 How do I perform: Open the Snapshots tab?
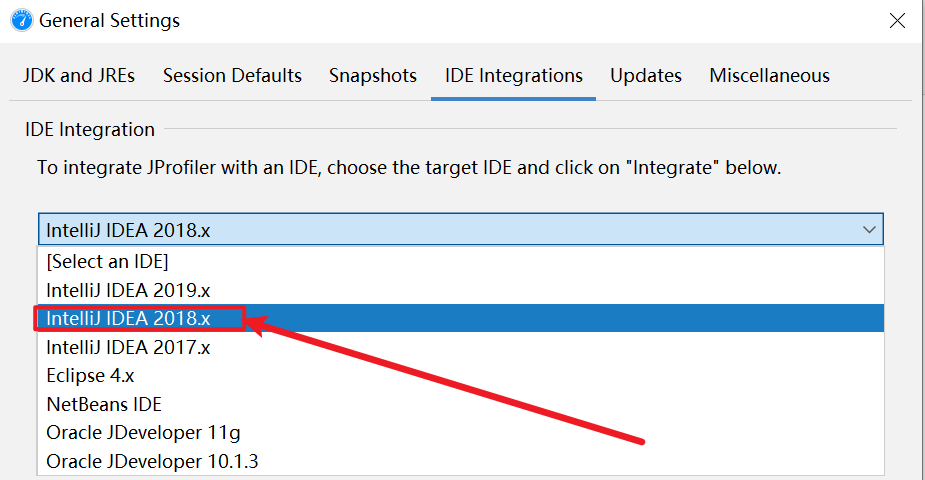[373, 75]
